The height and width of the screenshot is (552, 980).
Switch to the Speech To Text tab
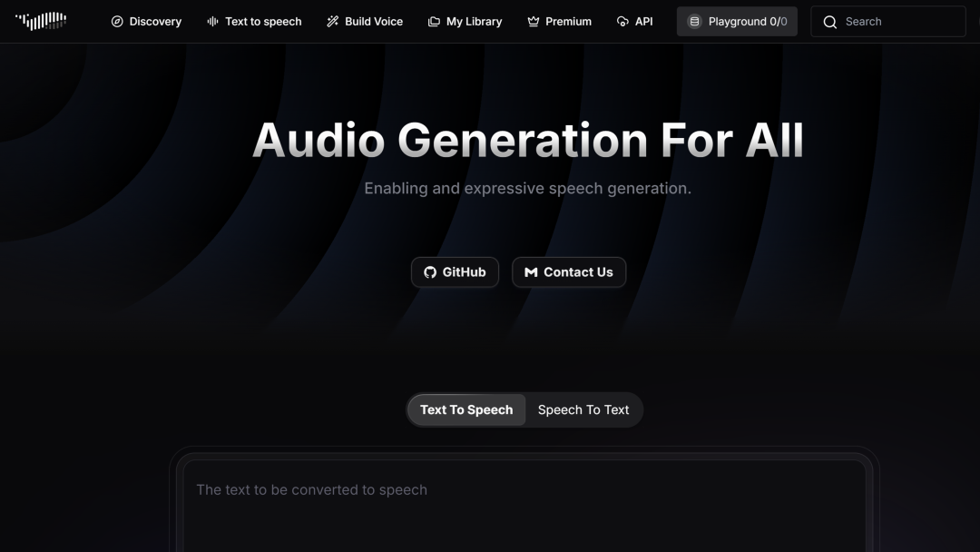coord(583,410)
